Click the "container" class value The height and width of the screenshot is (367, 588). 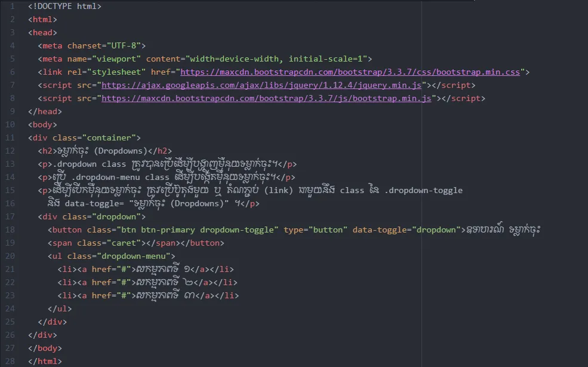[109, 137]
